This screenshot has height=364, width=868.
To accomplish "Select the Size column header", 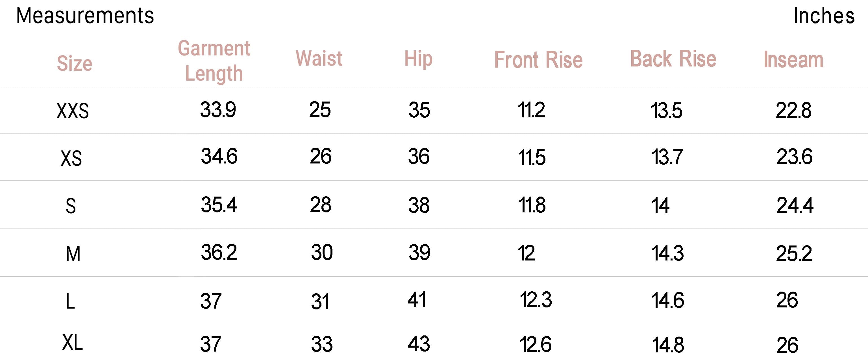I will click(75, 63).
